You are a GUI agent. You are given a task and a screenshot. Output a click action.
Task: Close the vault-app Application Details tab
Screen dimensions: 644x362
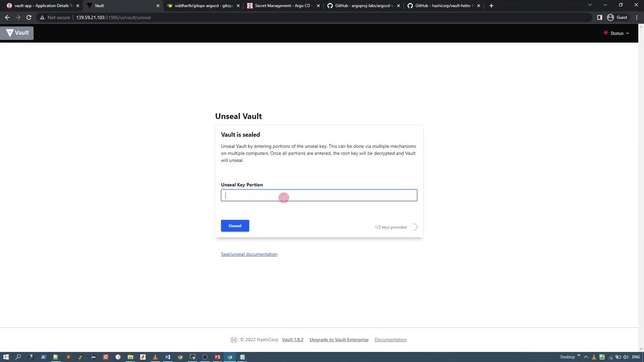click(x=77, y=6)
